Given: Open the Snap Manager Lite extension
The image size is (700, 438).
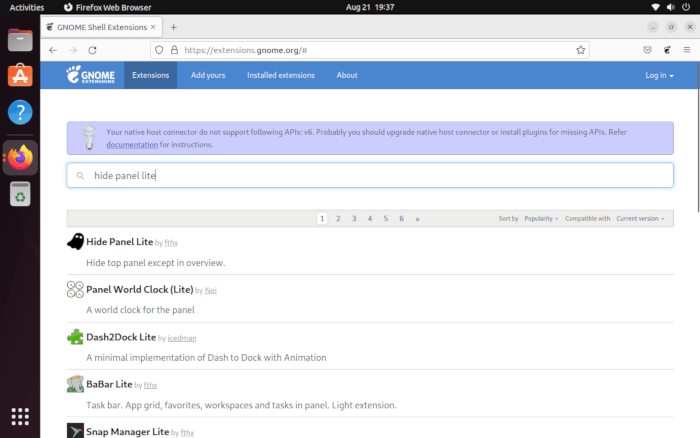Looking at the screenshot, I should coord(128,432).
